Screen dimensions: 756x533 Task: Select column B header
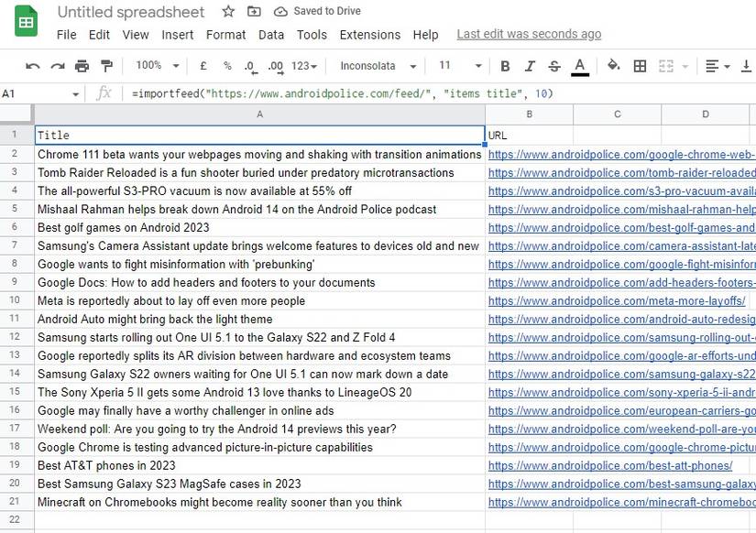tap(529, 114)
